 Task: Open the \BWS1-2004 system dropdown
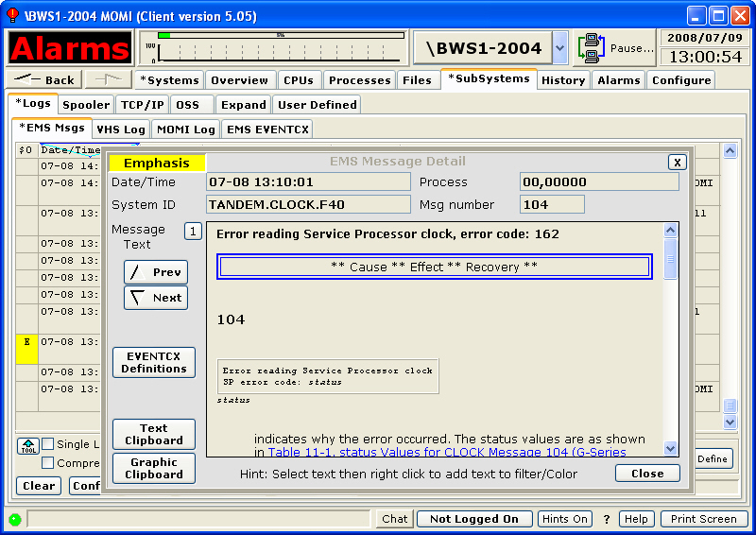(560, 48)
